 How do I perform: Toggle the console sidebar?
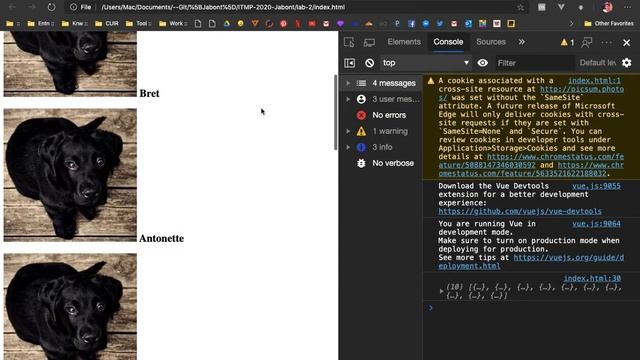(x=350, y=63)
